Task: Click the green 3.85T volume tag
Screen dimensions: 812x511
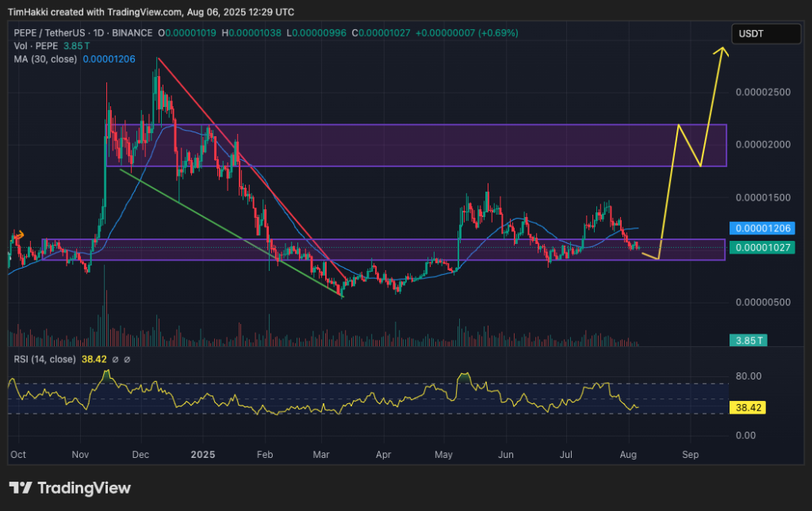Action: (x=750, y=340)
